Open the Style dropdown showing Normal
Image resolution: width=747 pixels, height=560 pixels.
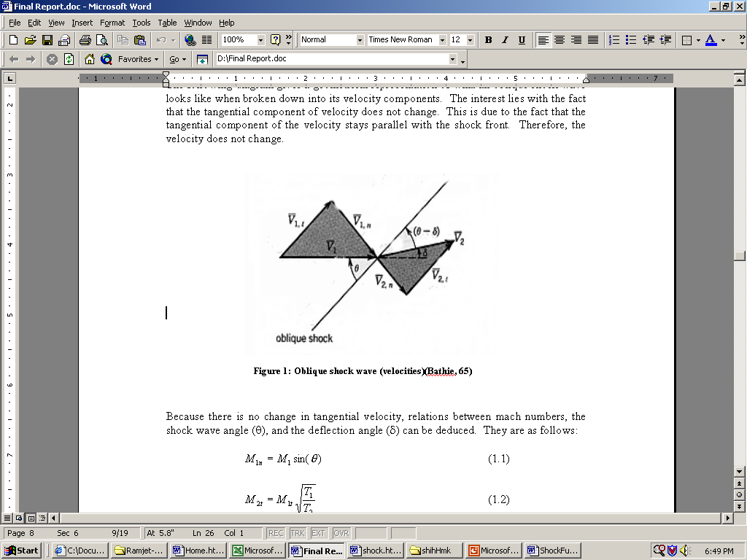(x=360, y=40)
